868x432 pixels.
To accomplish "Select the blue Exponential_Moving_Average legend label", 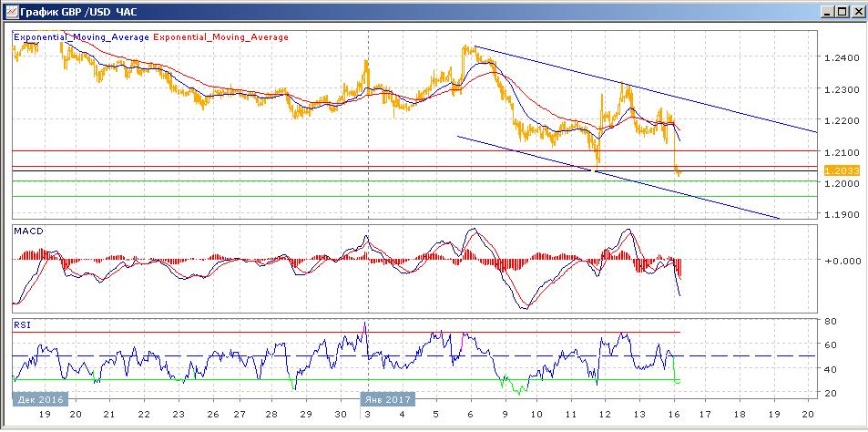I will click(81, 37).
